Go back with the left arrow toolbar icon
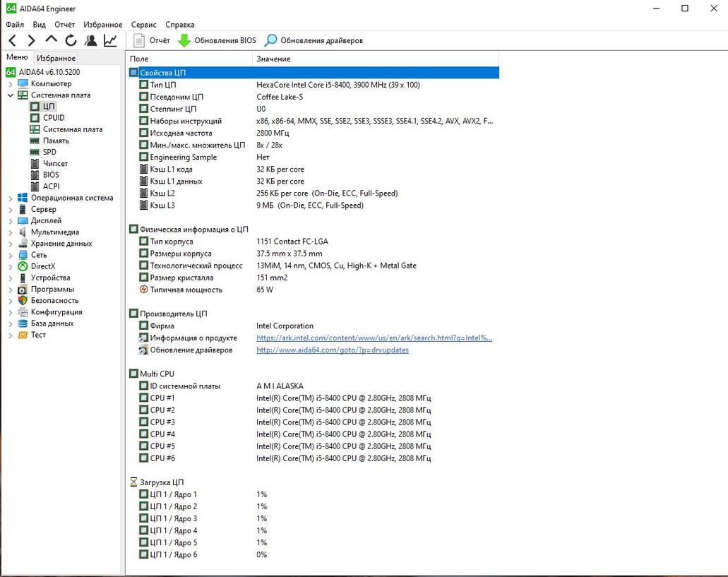 13,41
